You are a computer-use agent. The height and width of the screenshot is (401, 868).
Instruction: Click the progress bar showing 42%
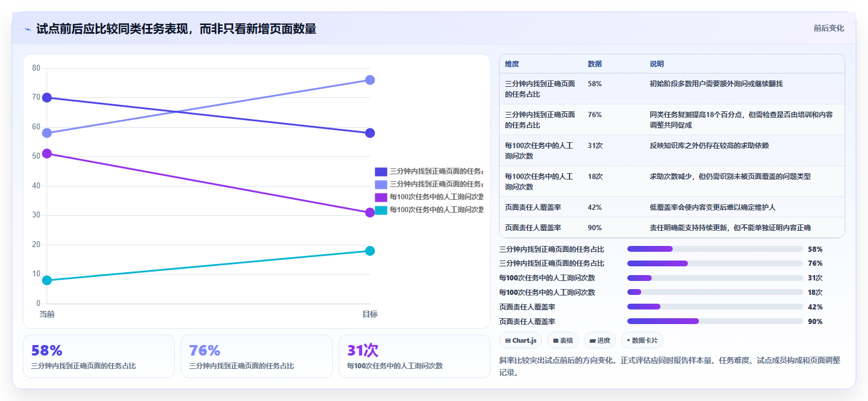[x=715, y=307]
